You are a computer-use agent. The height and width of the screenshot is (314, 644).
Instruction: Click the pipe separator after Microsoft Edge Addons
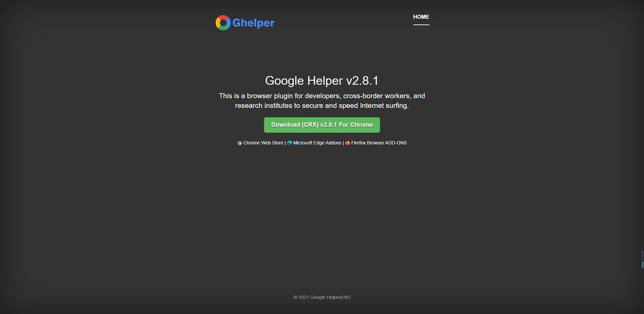(343, 143)
